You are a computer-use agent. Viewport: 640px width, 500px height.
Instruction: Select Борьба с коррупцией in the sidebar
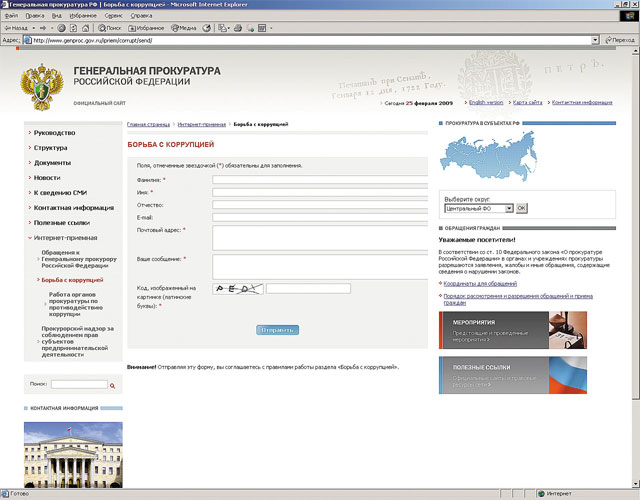(x=72, y=280)
